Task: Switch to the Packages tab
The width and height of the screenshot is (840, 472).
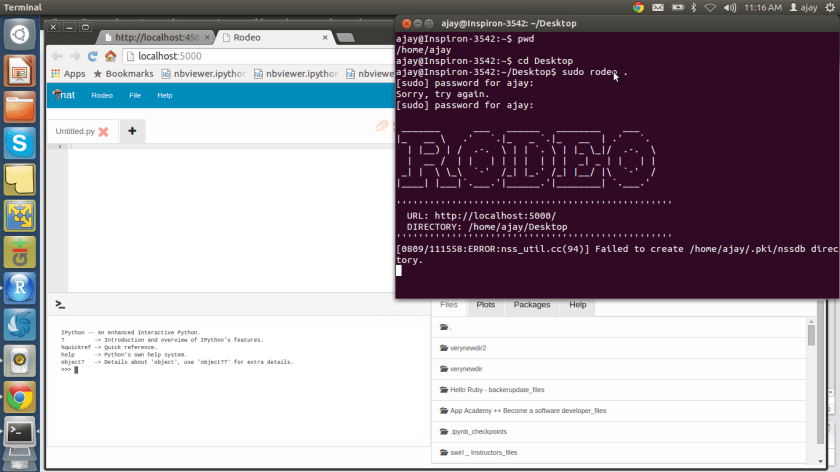Action: point(532,305)
